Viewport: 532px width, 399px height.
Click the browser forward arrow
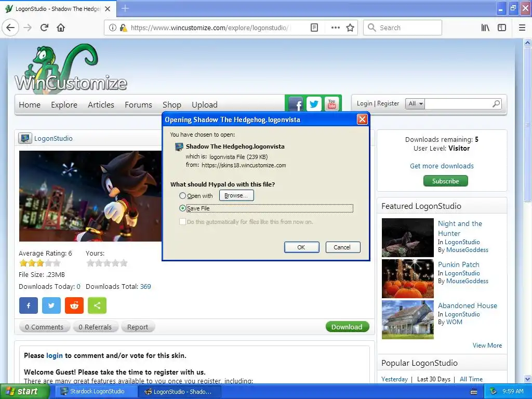coord(28,28)
